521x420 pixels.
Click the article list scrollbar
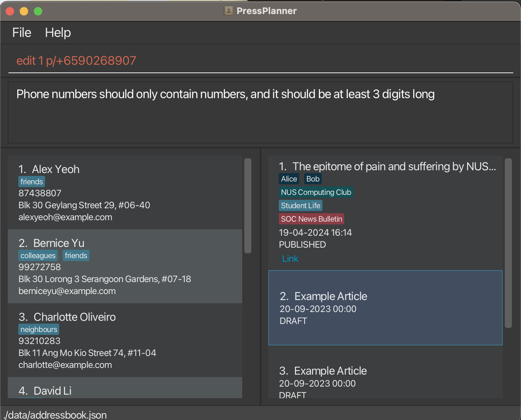[508, 243]
